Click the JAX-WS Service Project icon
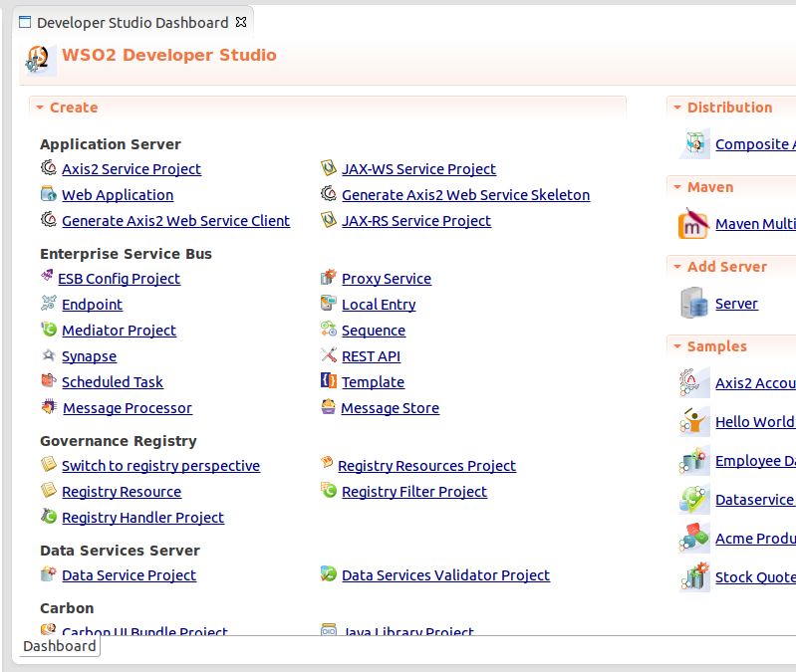 click(x=329, y=167)
